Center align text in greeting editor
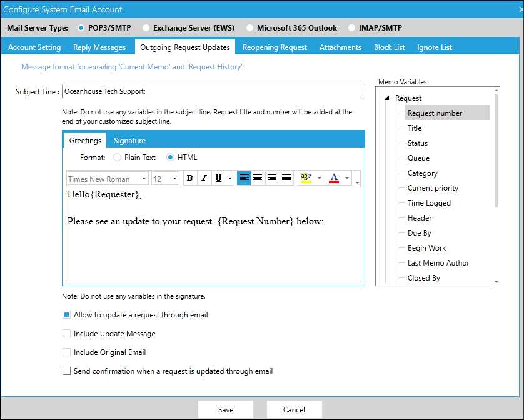 (x=258, y=178)
